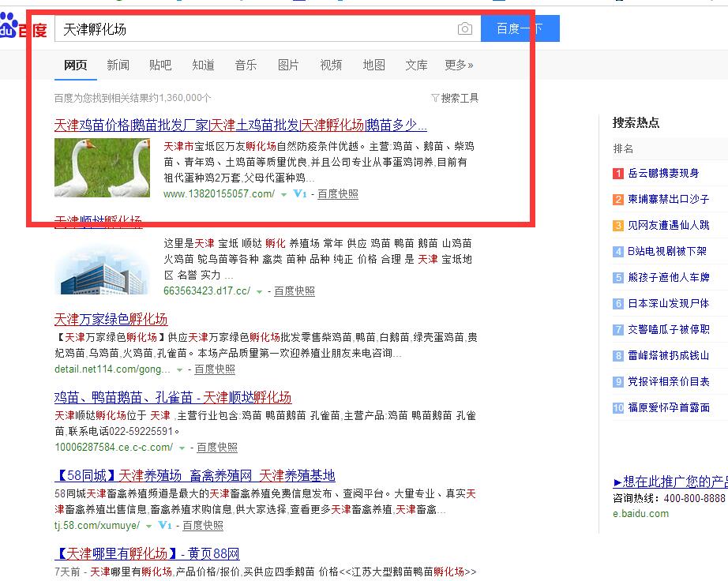Open result 【天津哪里有孵化场】- 黄页88网

coord(147,553)
